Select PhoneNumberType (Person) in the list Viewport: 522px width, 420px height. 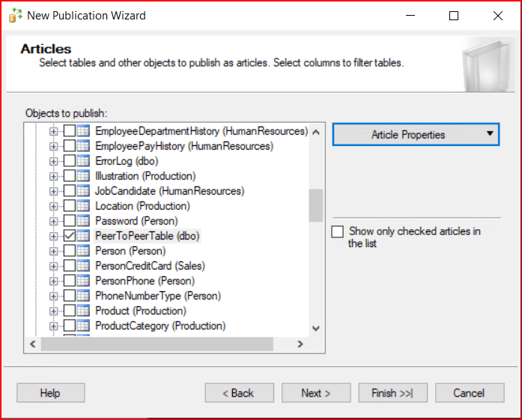(157, 296)
